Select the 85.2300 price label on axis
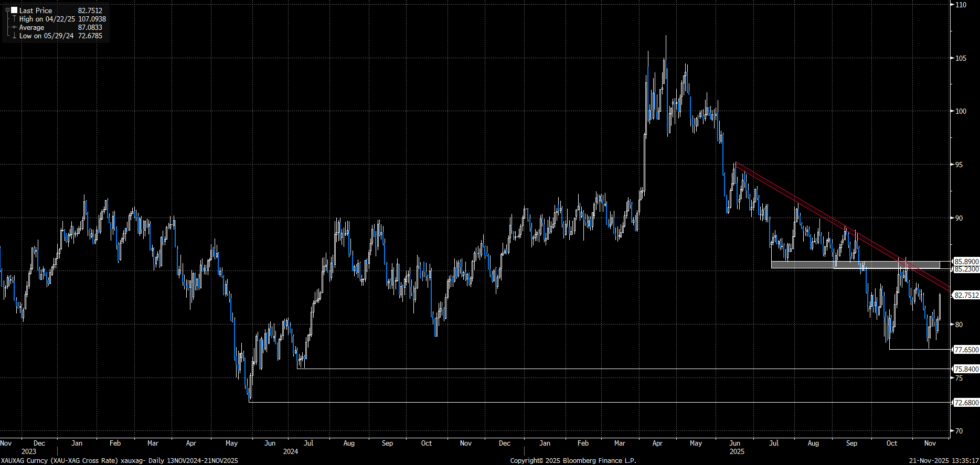This screenshot has height=465, width=980. pos(966,269)
